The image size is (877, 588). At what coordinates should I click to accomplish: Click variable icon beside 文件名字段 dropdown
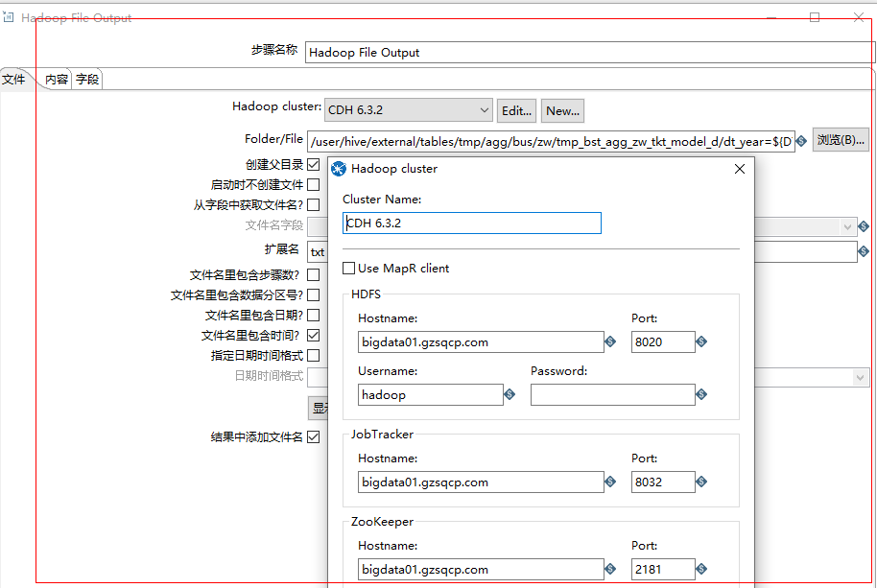[864, 226]
